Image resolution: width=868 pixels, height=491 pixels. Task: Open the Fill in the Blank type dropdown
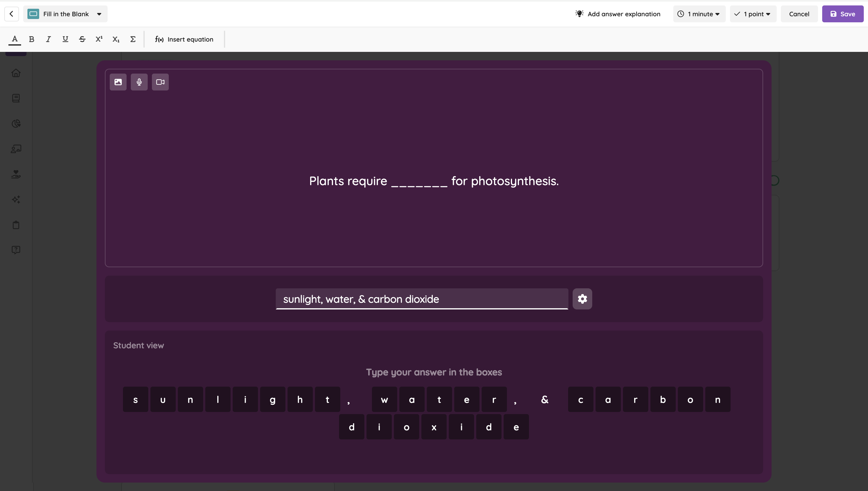click(x=65, y=14)
